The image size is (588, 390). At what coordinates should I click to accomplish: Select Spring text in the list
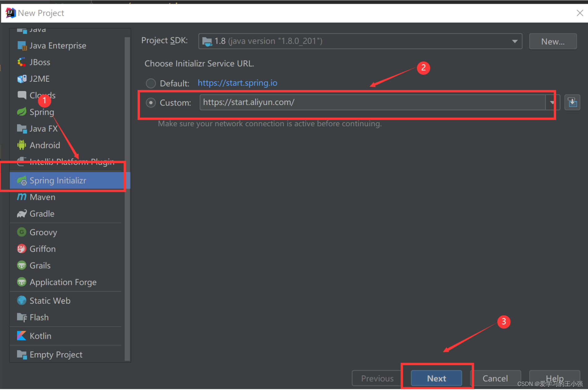coord(42,112)
